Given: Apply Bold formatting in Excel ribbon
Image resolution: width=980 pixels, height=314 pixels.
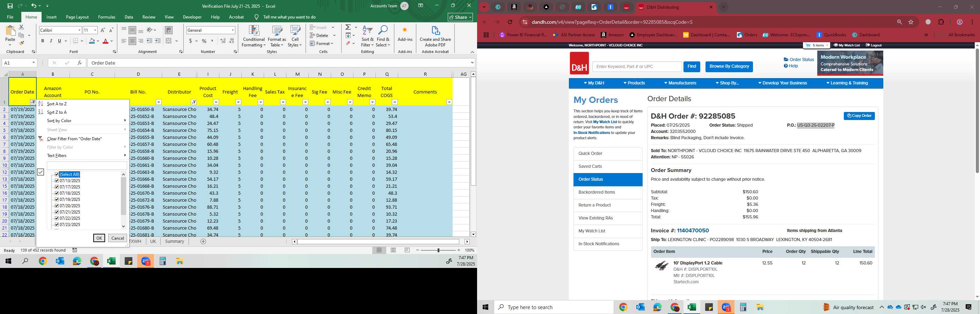Looking at the screenshot, I should [x=43, y=41].
